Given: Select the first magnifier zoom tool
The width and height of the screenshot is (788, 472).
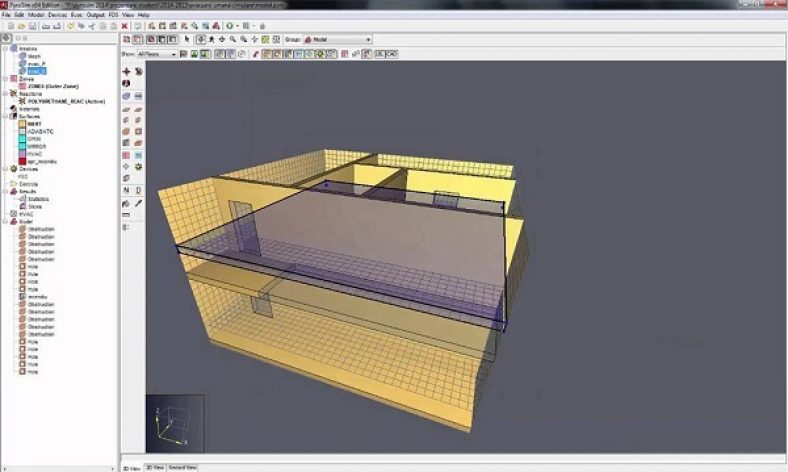Looking at the screenshot, I should (233, 39).
